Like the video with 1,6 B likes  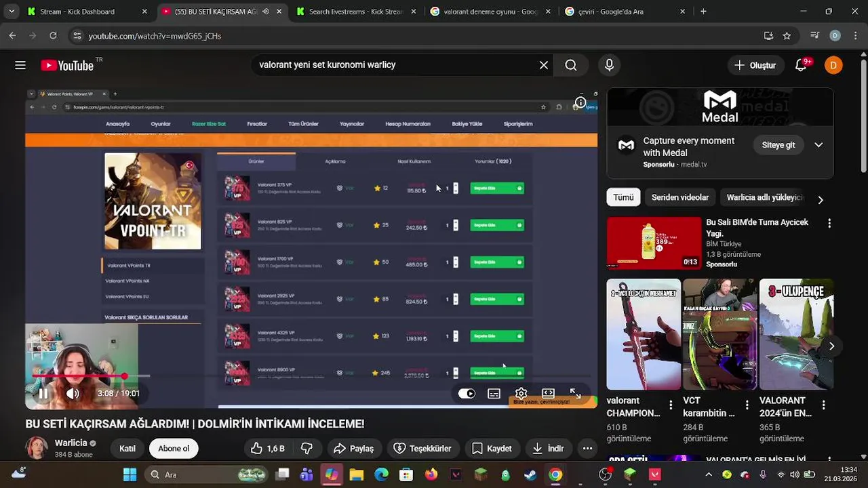tap(267, 449)
